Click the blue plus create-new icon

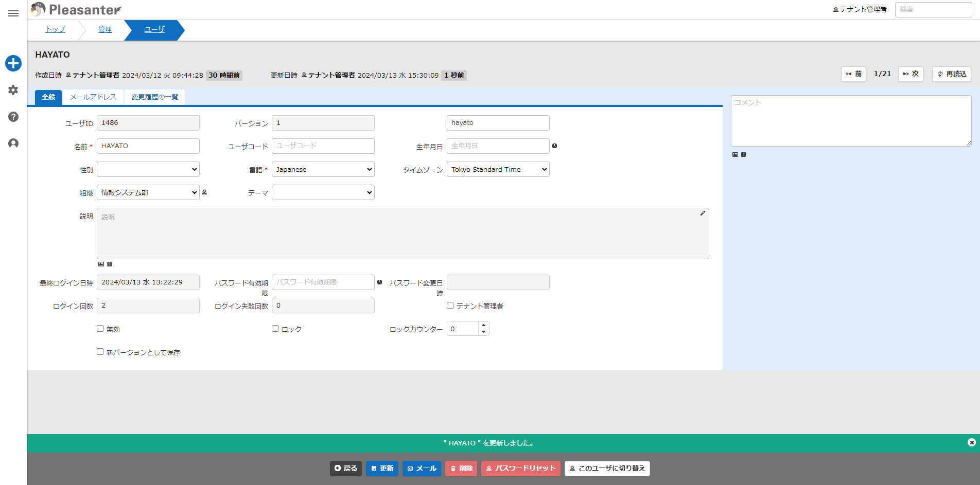[x=13, y=63]
